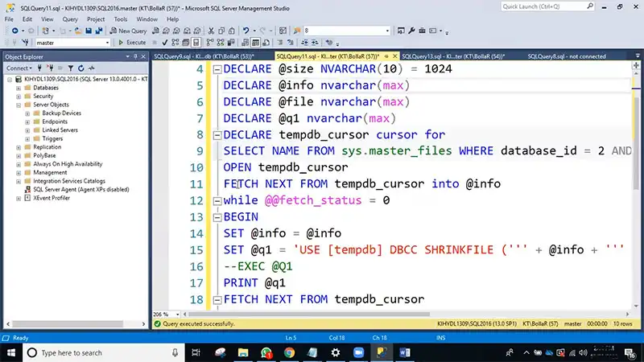Click the Open File icon in toolbar

pyautogui.click(x=77, y=31)
